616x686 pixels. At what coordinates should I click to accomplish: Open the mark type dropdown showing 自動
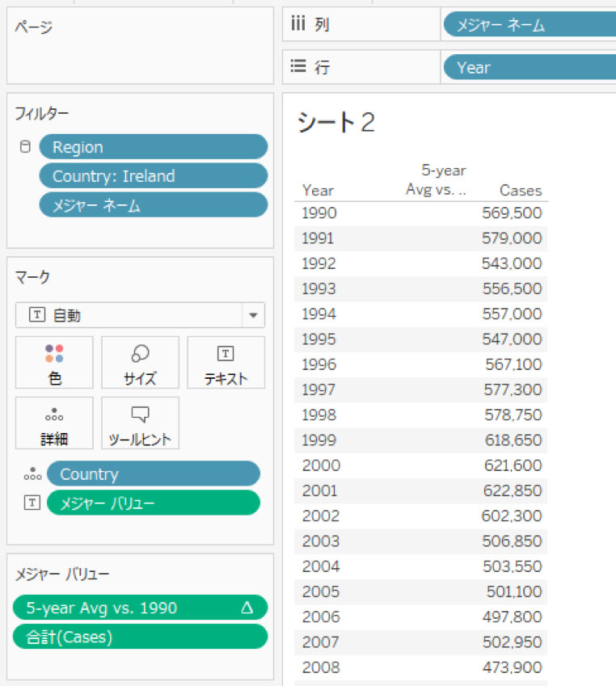click(254, 315)
